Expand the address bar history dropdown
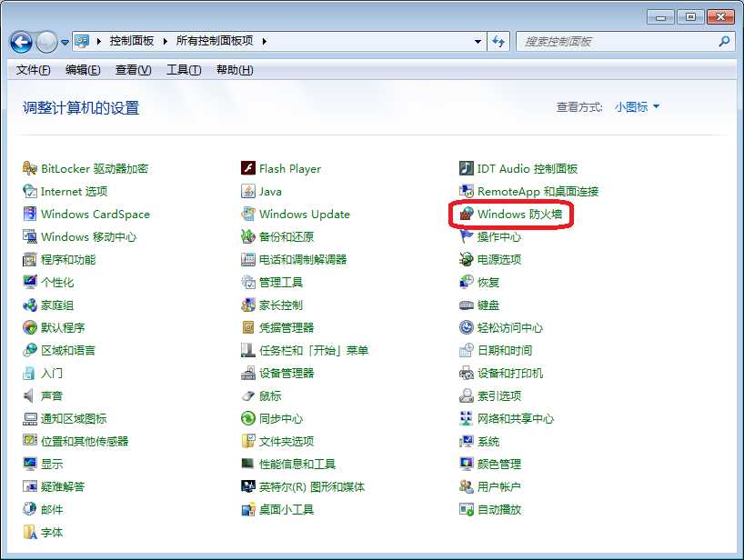Image resolution: width=744 pixels, height=560 pixels. tap(478, 42)
